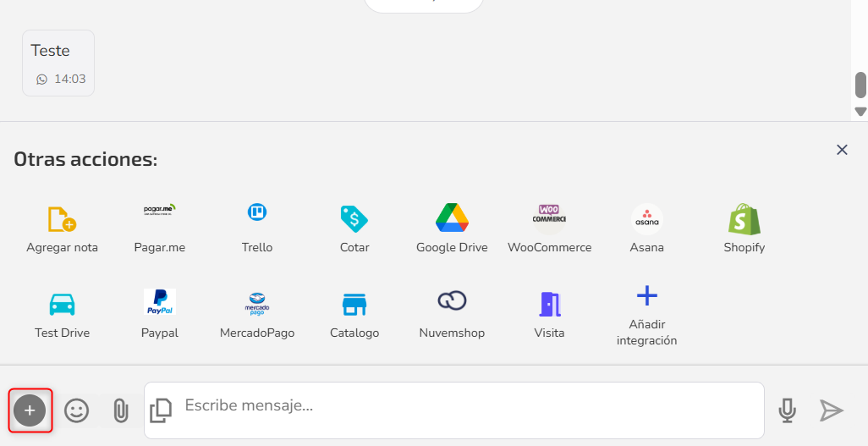The height and width of the screenshot is (446, 868).
Task: Send the message with the arrow icon
Action: (832, 410)
